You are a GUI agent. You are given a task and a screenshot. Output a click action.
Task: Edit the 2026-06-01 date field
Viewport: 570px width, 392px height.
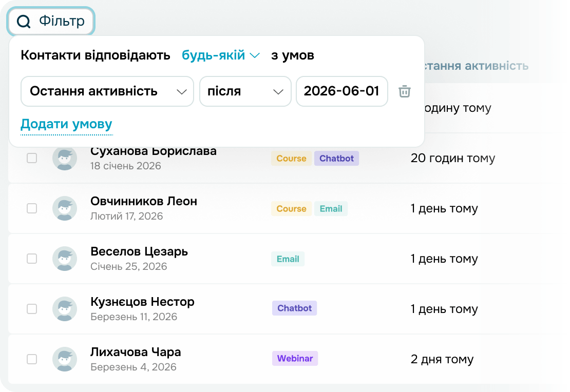point(341,91)
